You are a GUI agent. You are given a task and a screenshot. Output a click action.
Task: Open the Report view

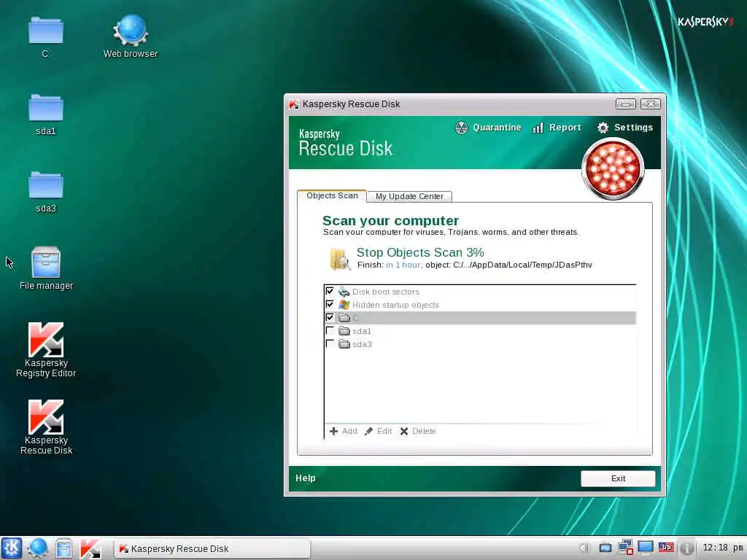[x=557, y=128]
